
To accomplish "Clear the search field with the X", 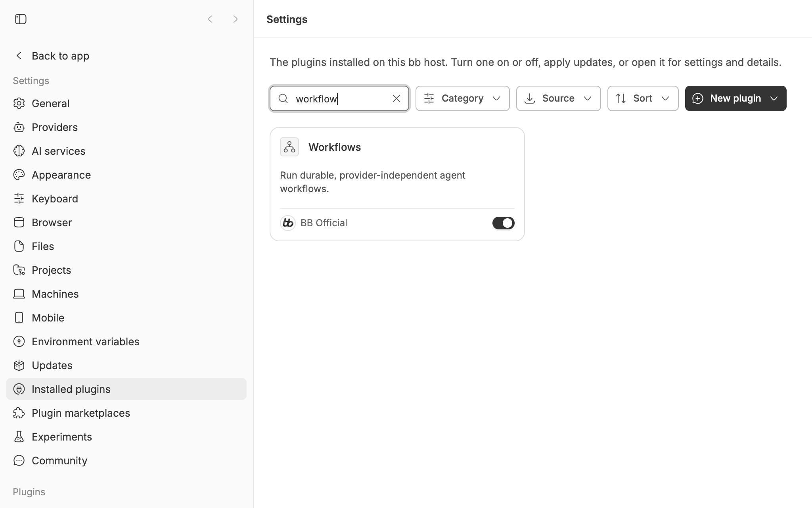I will coord(396,98).
